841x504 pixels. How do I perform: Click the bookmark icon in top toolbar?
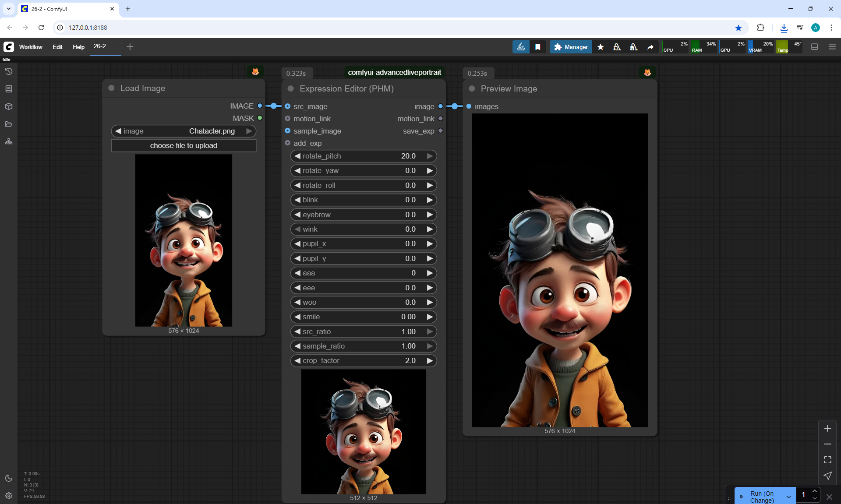coord(538,47)
